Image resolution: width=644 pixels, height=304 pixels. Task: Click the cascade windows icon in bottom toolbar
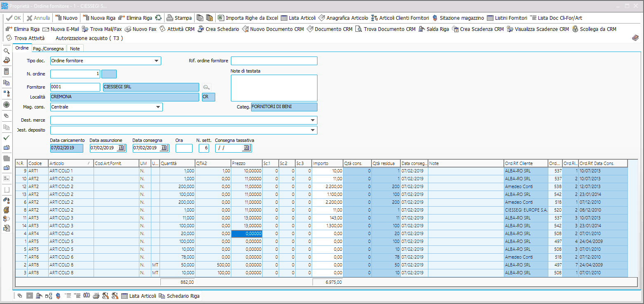coord(20,296)
